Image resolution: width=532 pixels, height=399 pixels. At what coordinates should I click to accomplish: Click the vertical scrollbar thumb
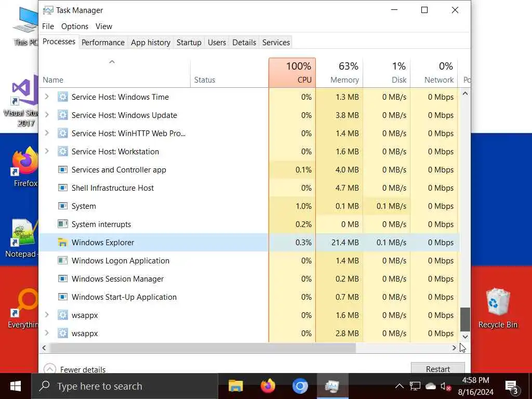click(465, 320)
